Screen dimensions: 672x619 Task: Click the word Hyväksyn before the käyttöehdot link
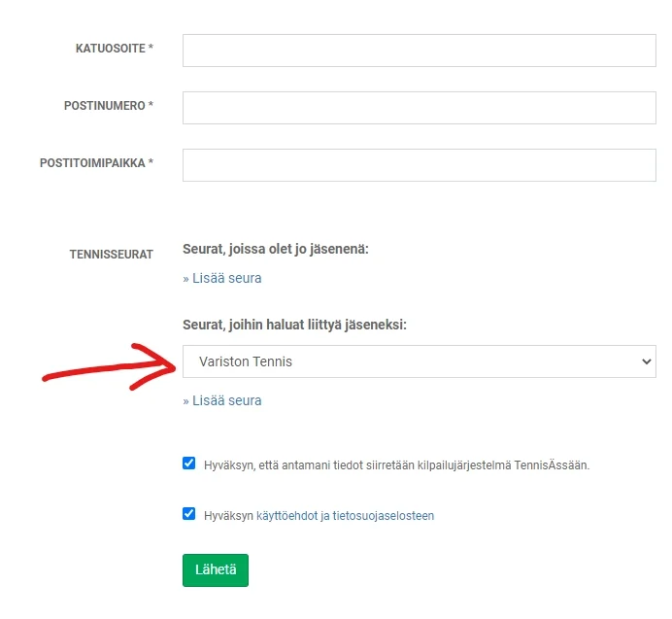[x=228, y=516]
